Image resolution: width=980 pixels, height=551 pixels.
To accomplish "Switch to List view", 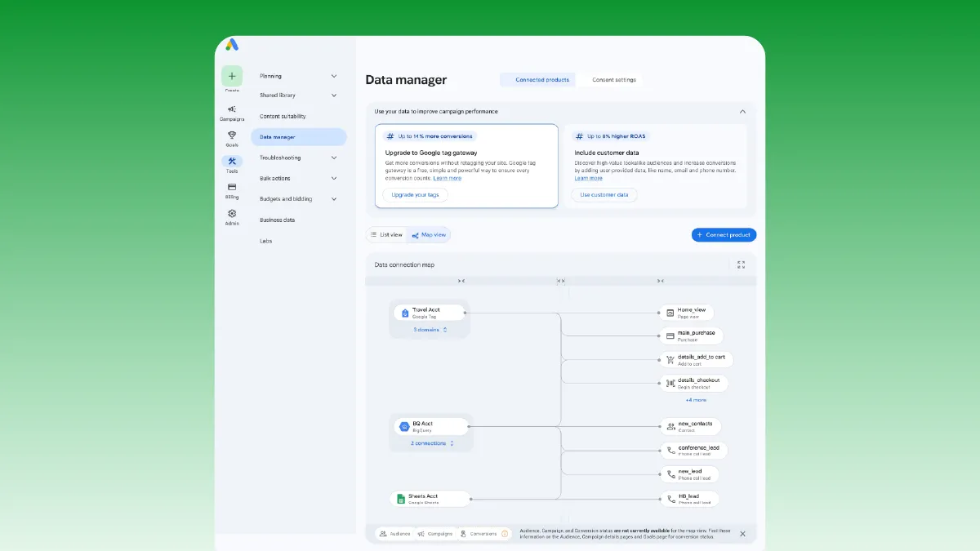I will [x=387, y=235].
